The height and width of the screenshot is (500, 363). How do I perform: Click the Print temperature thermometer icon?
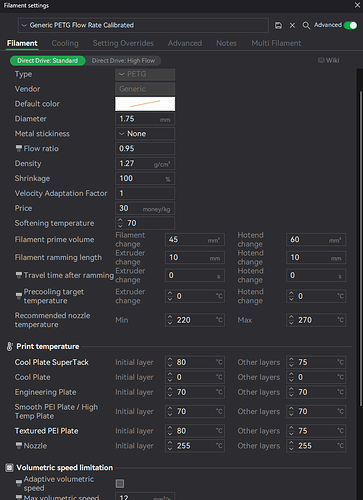tap(10, 347)
